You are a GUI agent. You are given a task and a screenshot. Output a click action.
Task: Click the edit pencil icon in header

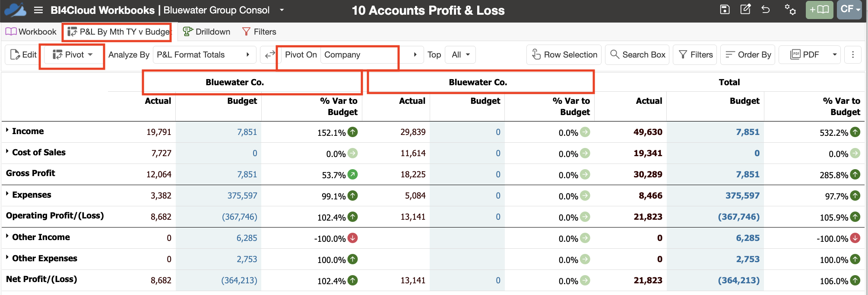point(745,9)
